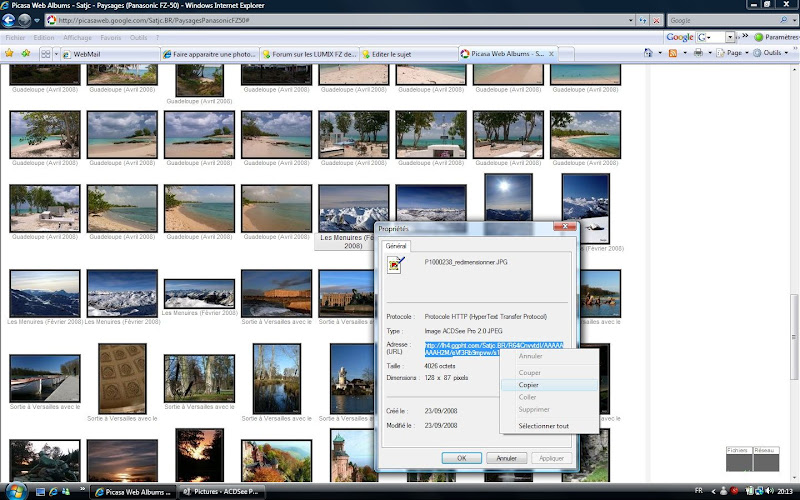Switch to Faire apparaitre une photo tab
Image resolution: width=800 pixels, height=500 pixels.
(210, 54)
